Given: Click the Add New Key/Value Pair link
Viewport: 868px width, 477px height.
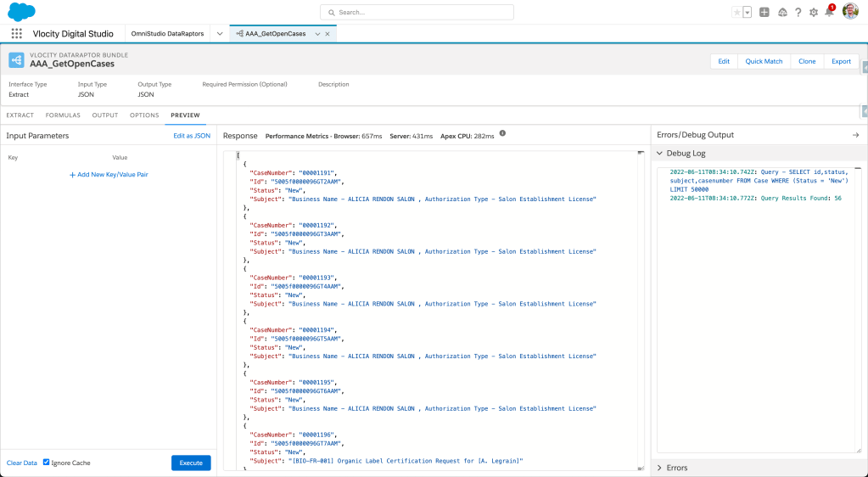Looking at the screenshot, I should [109, 174].
